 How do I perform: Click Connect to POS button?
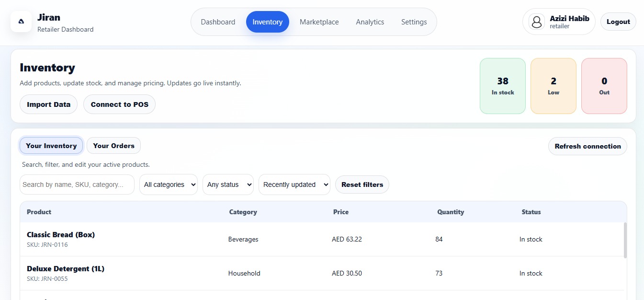pos(119,104)
